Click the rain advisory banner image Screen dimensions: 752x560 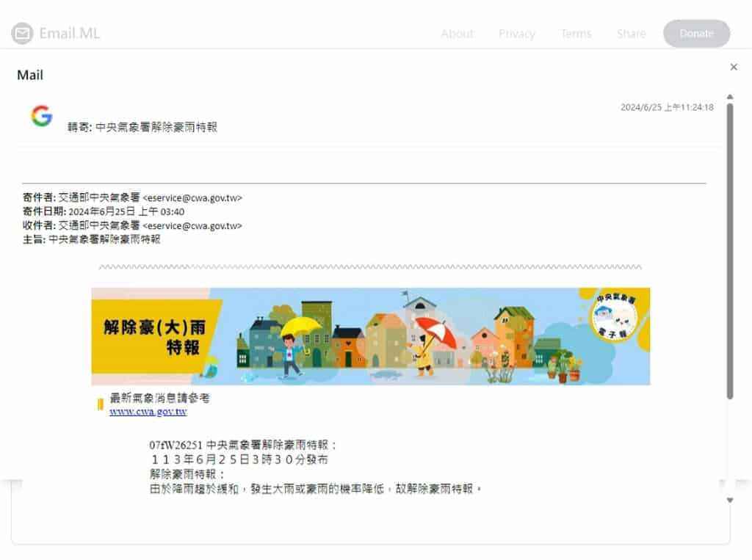pos(371,337)
